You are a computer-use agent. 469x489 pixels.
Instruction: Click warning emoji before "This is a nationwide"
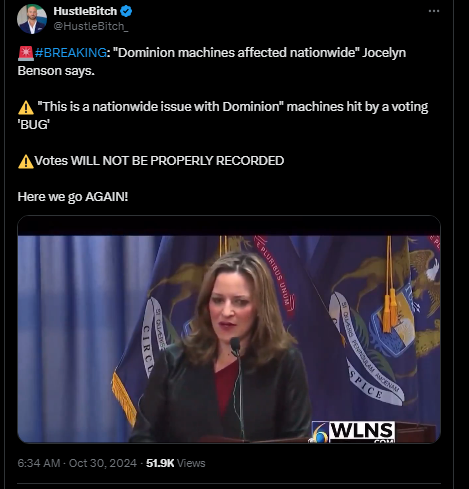coord(26,108)
